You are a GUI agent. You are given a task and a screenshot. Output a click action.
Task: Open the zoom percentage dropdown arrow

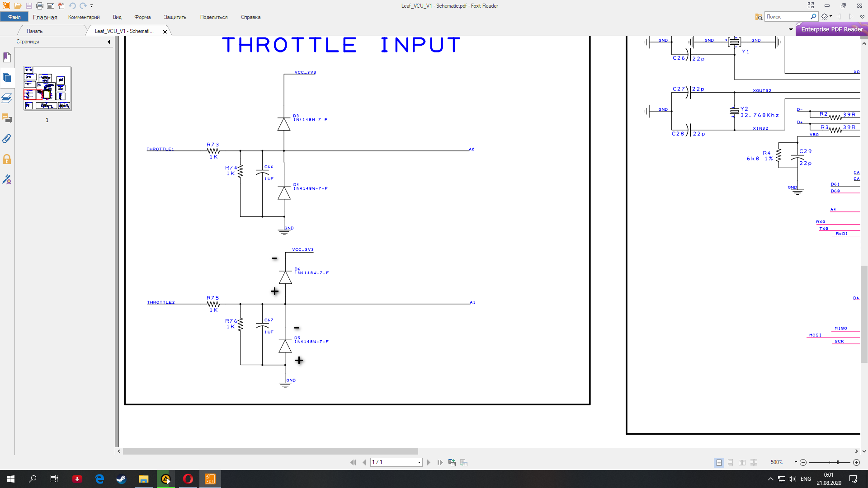796,462
